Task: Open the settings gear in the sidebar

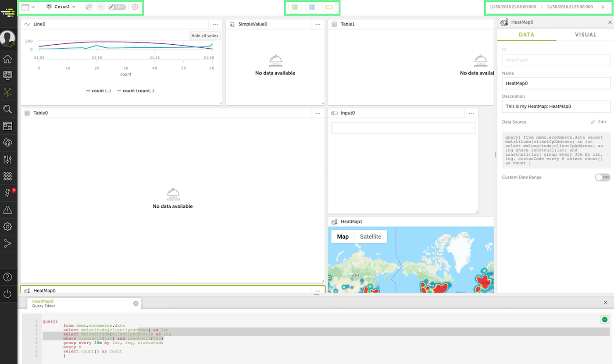Action: click(8, 227)
